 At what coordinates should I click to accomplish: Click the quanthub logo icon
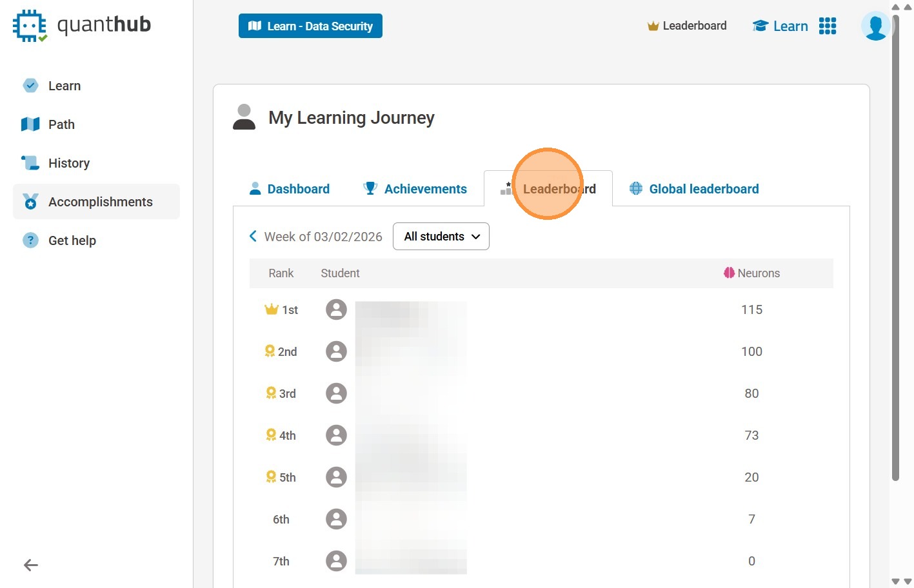pos(30,26)
